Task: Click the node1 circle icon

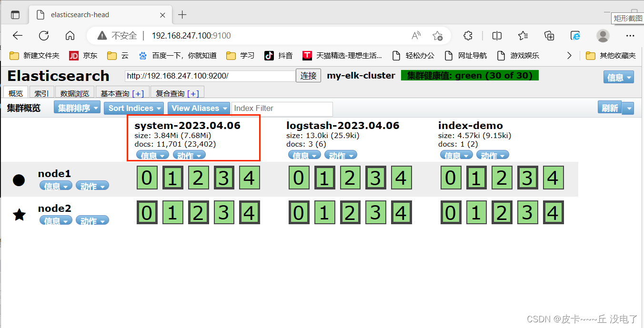Action: pos(19,180)
